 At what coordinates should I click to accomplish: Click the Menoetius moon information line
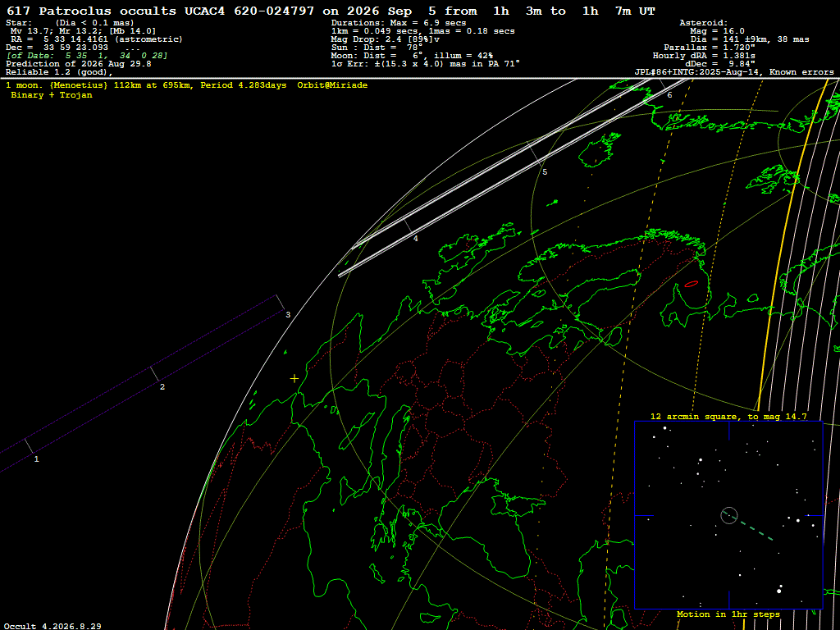click(x=186, y=85)
